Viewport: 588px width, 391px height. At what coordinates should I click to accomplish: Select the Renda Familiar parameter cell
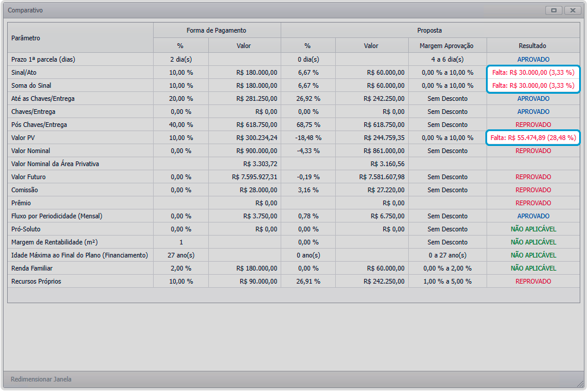pyautogui.click(x=80, y=268)
